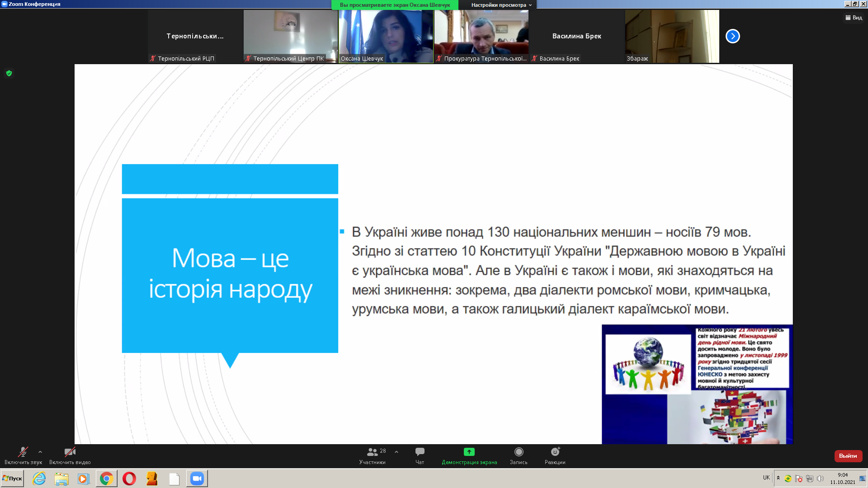Select Тернопільський РЦП participant tile

195,36
